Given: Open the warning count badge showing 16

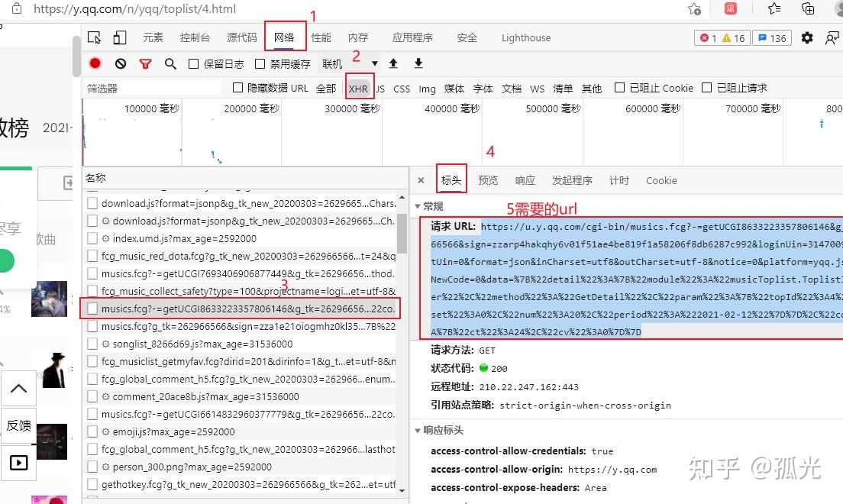Looking at the screenshot, I should click(734, 38).
